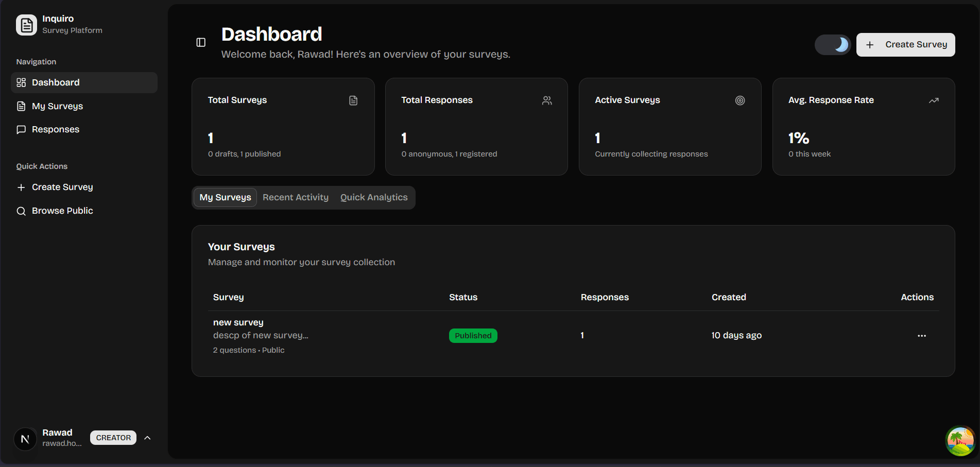Switch to the Recent Activity tab
Image resolution: width=980 pixels, height=467 pixels.
(296, 198)
